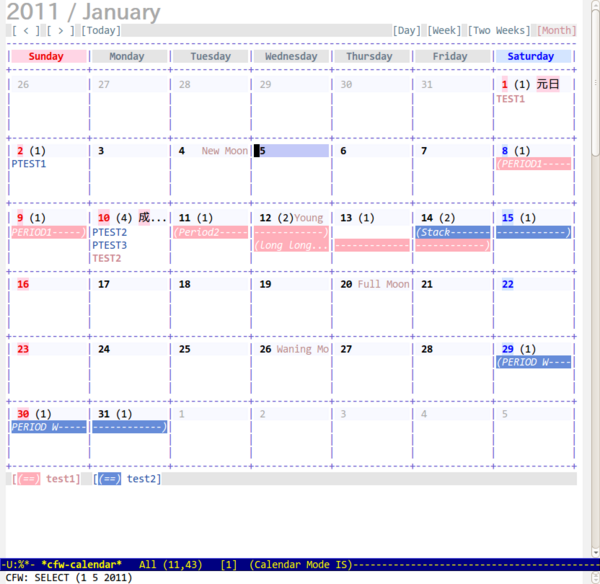The width and height of the screenshot is (600, 584).
Task: Select date 19 in the calendar
Action: tap(265, 284)
